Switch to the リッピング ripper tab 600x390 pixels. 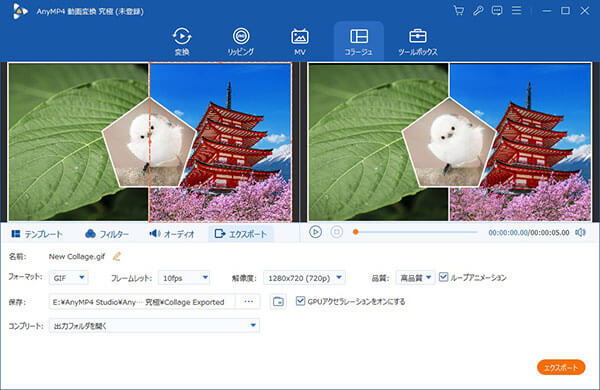[241, 41]
